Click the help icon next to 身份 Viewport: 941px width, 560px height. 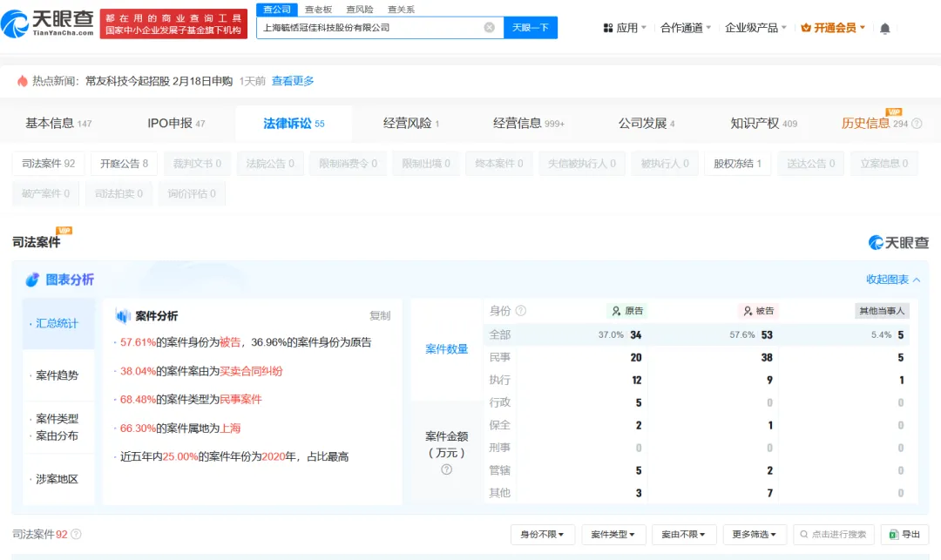521,311
